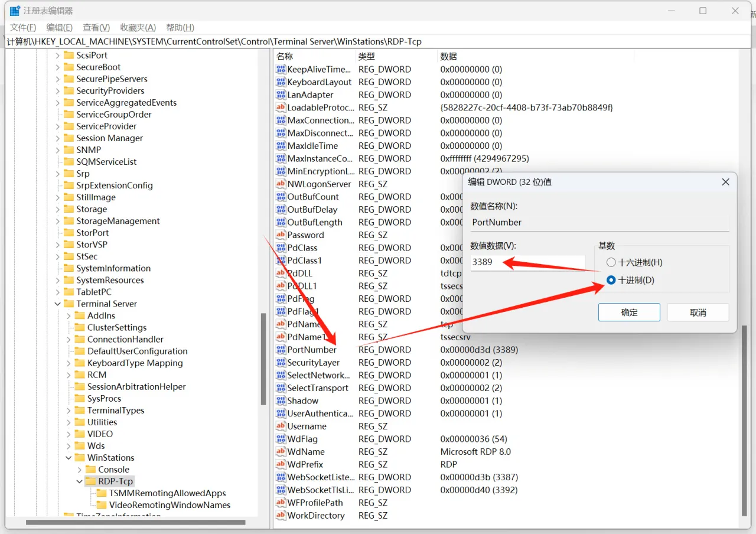This screenshot has width=756, height=534.
Task: Click the tree pane horizontal scrollbar
Action: 135,522
